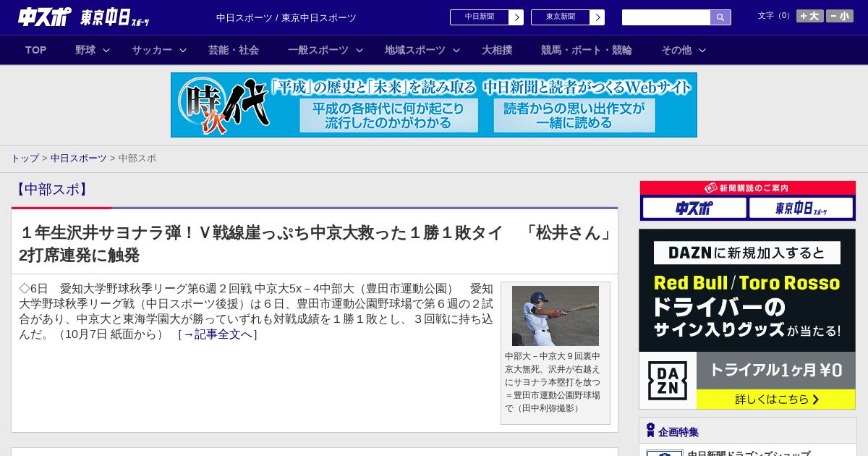868x456 pixels.
Task: Increase text size with 大 button
Action: click(x=809, y=16)
